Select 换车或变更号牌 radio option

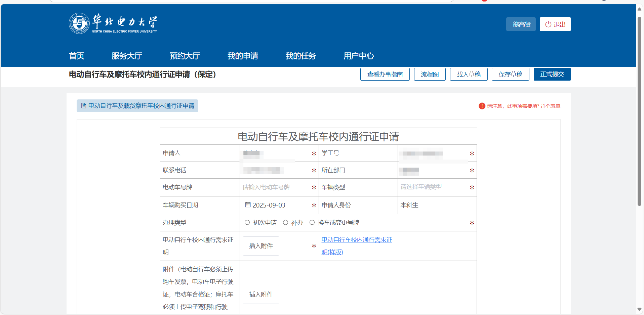coord(312,223)
